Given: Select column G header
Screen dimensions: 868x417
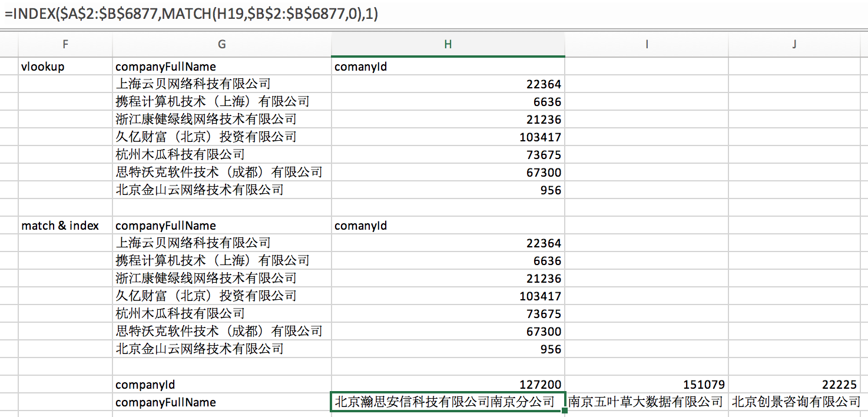Looking at the screenshot, I should 221,44.
